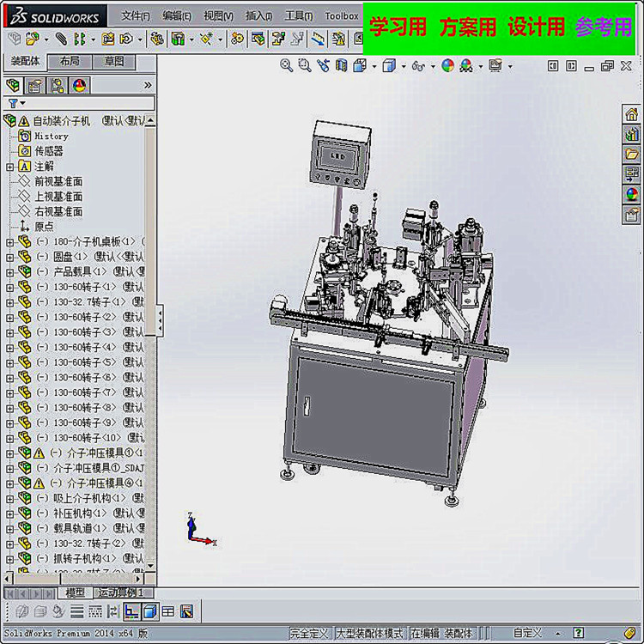This screenshot has width=644, height=644.
Task: Click the 运动算例1 motion study tab
Action: pyautogui.click(x=119, y=592)
